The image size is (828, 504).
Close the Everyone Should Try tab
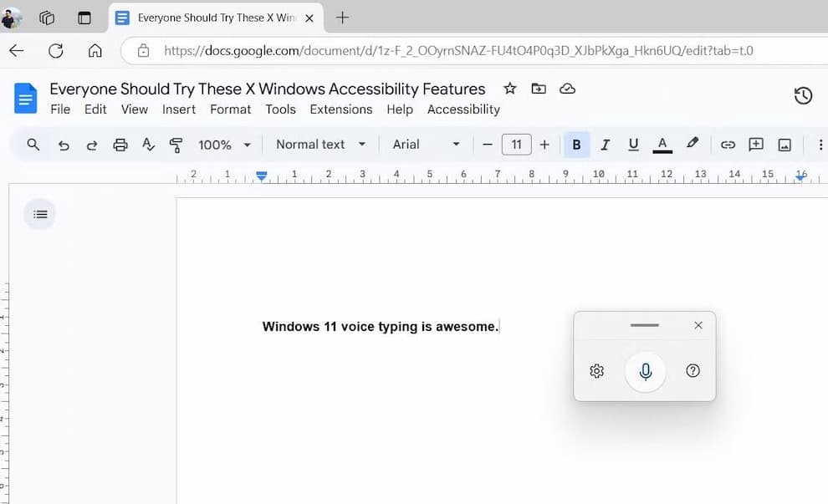[x=309, y=18]
